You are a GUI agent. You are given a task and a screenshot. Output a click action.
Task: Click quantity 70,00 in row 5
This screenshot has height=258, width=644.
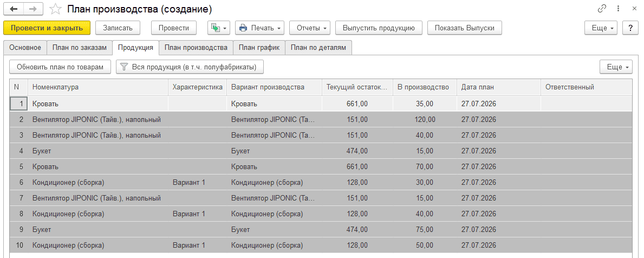425,167
